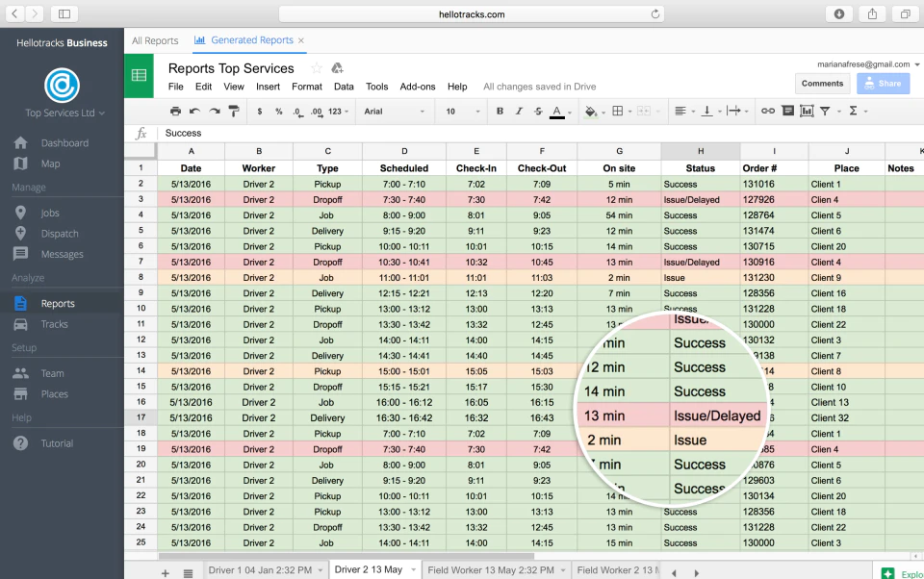Expand the Top Services Ltd account menu
The image size is (924, 579).
point(64,113)
